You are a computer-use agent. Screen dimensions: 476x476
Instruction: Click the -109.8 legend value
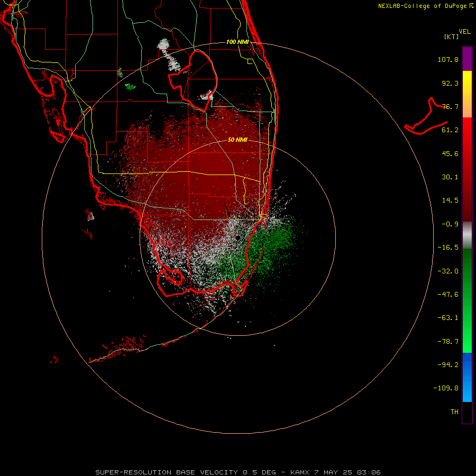pos(446,388)
